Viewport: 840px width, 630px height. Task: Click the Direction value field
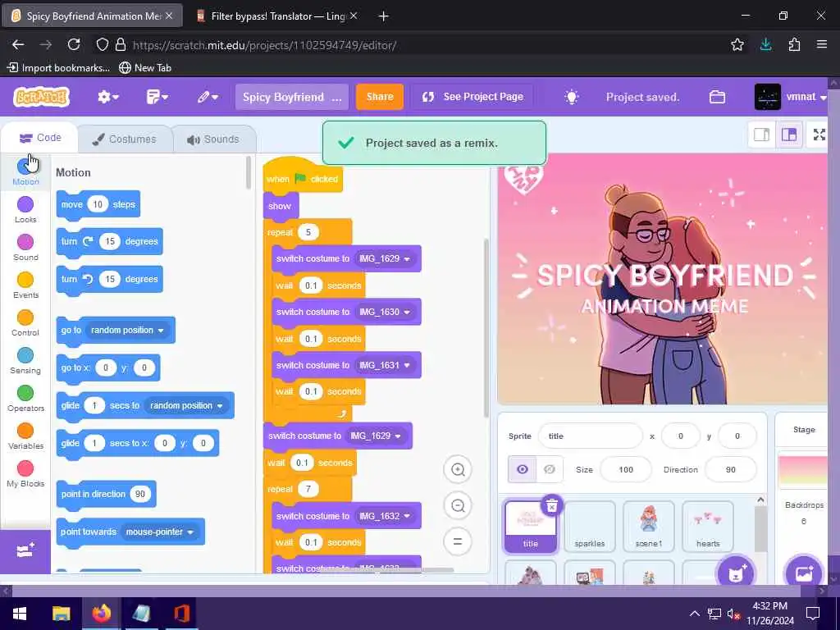coord(730,470)
